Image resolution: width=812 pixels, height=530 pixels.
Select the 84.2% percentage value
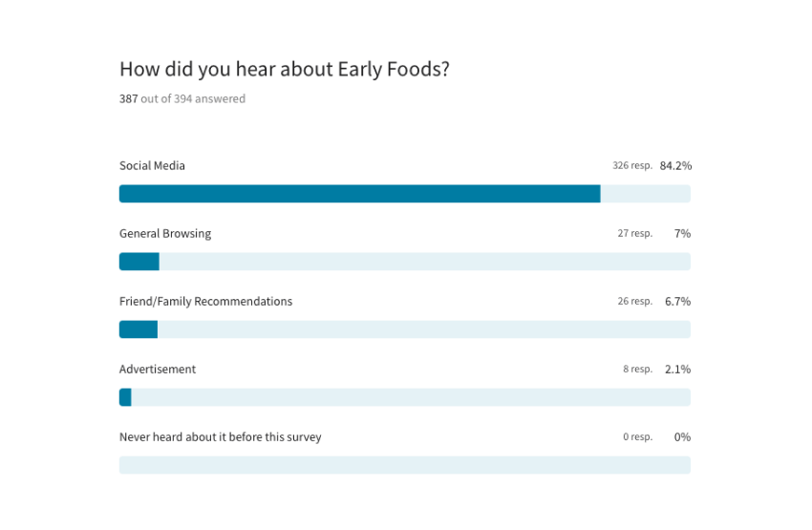[x=674, y=165]
